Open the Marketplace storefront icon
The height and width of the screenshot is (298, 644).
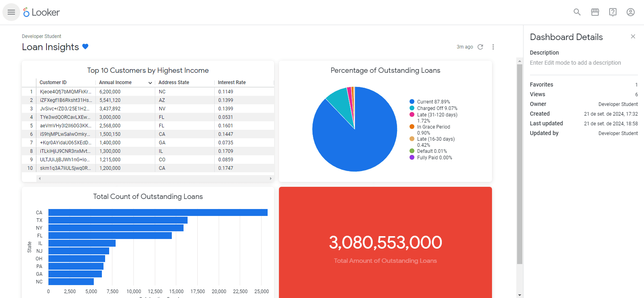[x=595, y=12]
